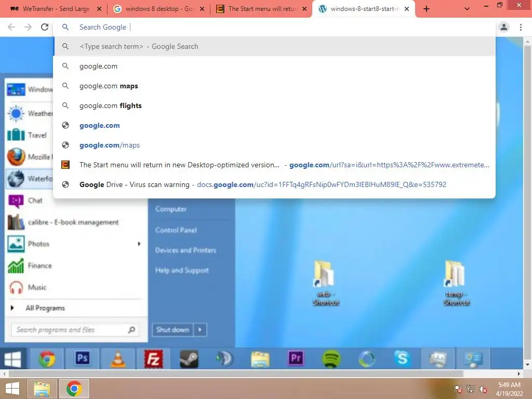Click Skype icon in pictured taskbar
This screenshot has width=532, height=399.
pyautogui.click(x=402, y=358)
